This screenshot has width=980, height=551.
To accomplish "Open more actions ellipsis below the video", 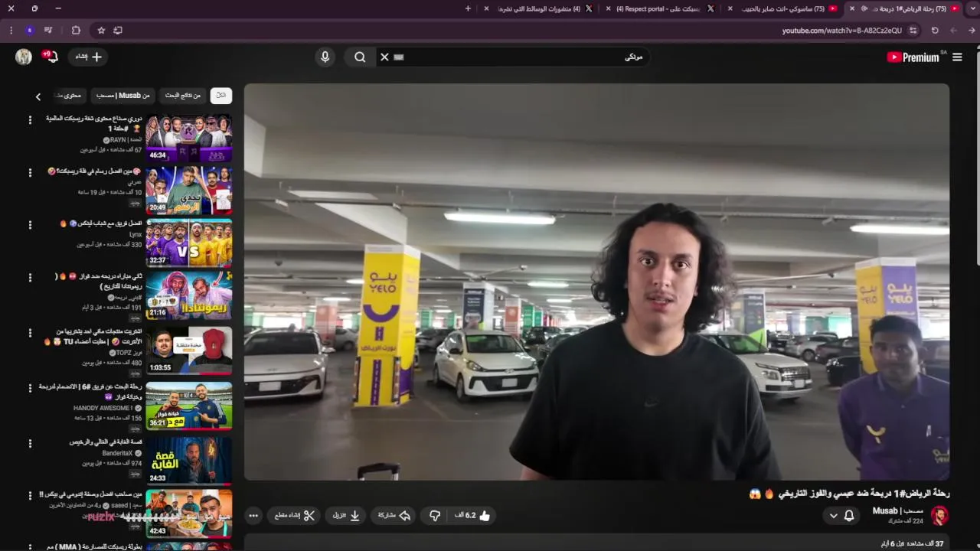I will [x=253, y=515].
